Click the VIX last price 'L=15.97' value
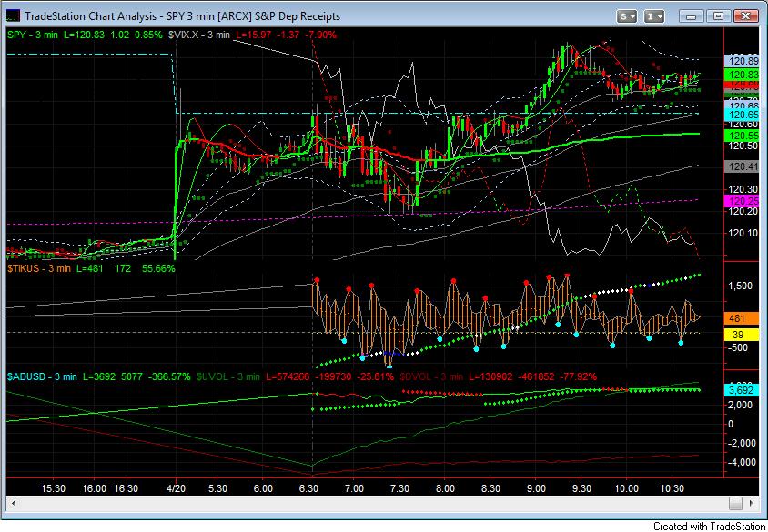This screenshot has width=768, height=532. (254, 35)
